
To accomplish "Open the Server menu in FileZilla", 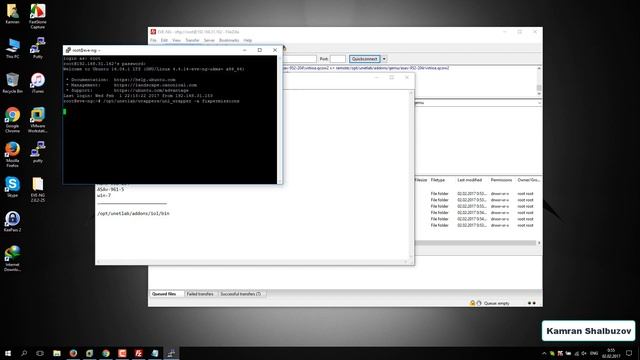I will tap(209, 40).
